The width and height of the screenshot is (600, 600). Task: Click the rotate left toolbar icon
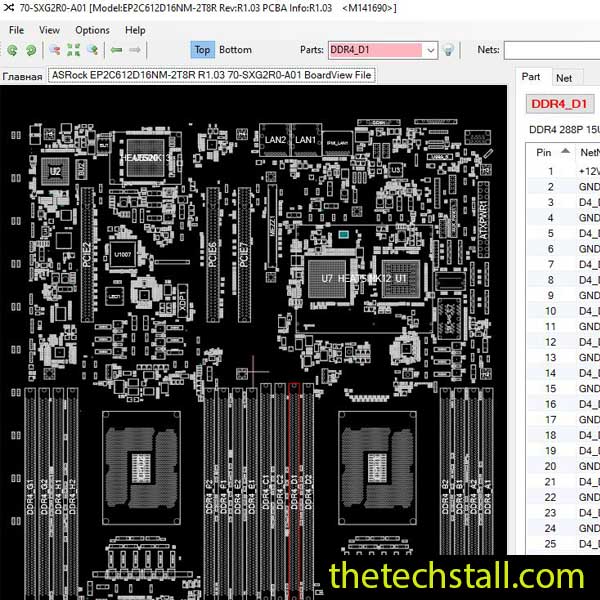tap(13, 50)
